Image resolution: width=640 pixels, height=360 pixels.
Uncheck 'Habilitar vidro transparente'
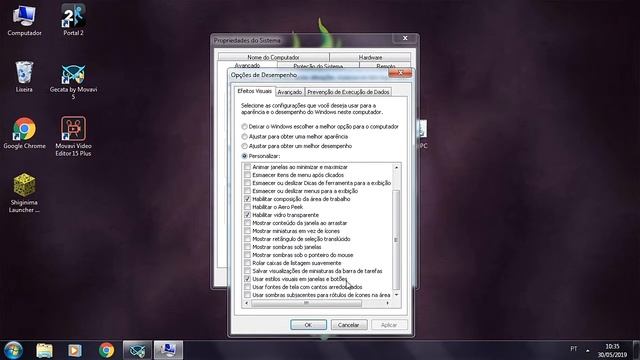(x=247, y=215)
